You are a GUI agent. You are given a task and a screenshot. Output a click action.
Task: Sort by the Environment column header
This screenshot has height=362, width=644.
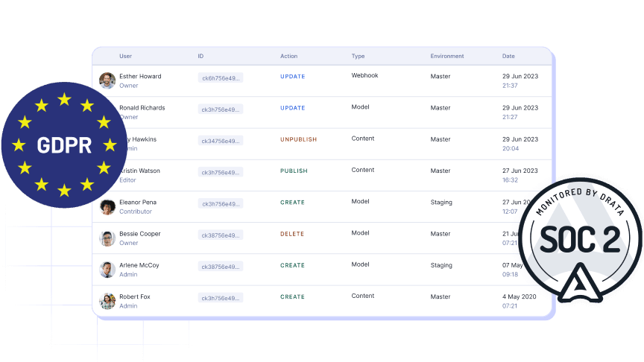(446, 57)
